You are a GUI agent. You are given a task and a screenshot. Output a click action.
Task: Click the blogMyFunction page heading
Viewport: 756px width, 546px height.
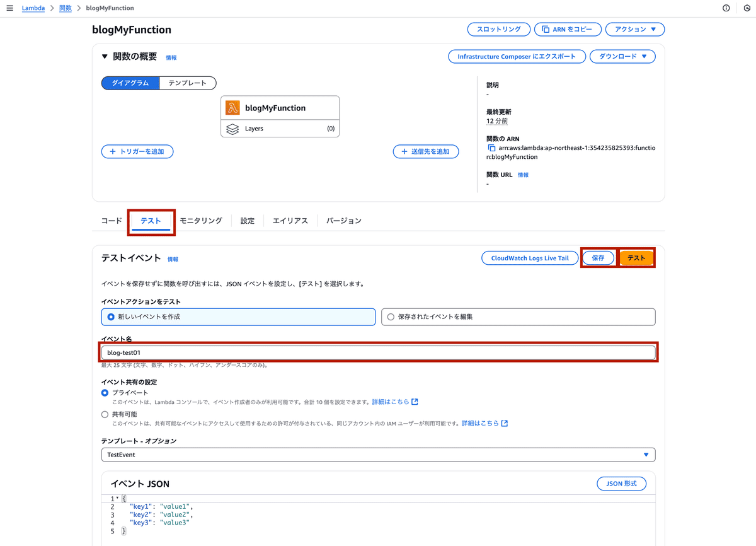[x=132, y=30]
